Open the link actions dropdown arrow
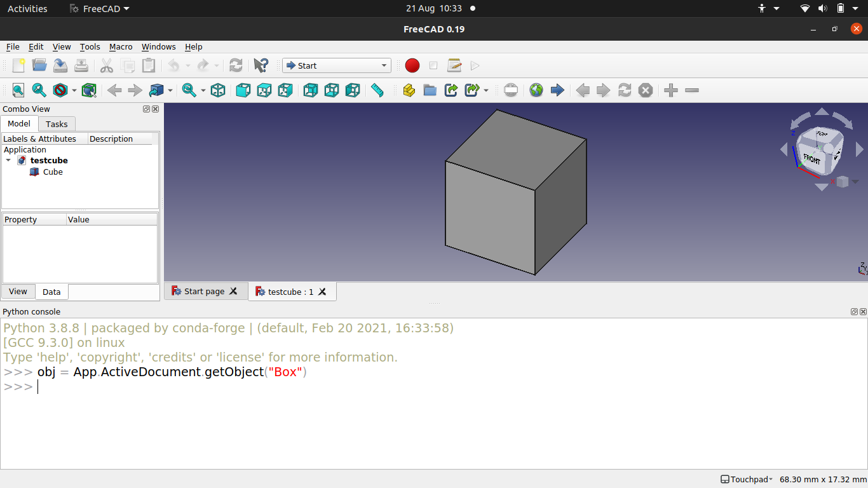 (486, 91)
